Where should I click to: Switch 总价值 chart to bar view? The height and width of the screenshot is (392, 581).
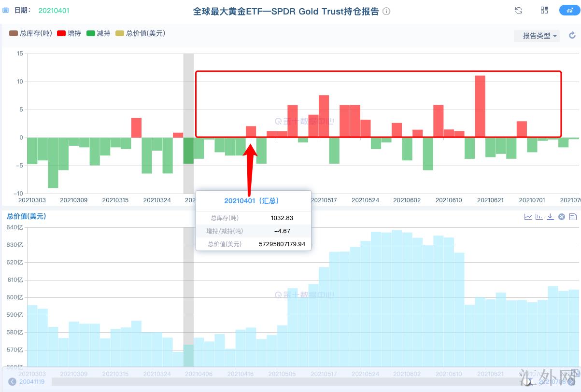(539, 217)
